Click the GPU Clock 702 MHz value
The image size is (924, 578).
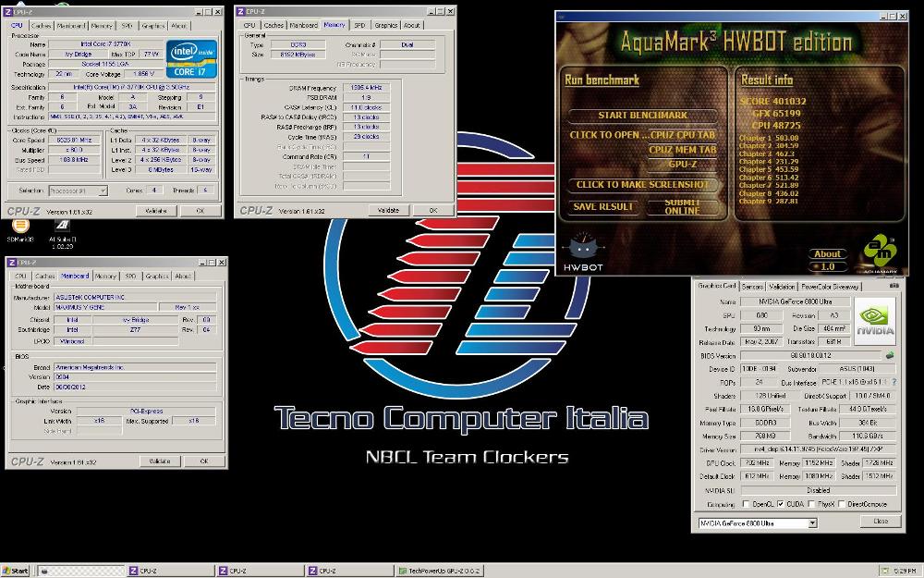(x=758, y=463)
